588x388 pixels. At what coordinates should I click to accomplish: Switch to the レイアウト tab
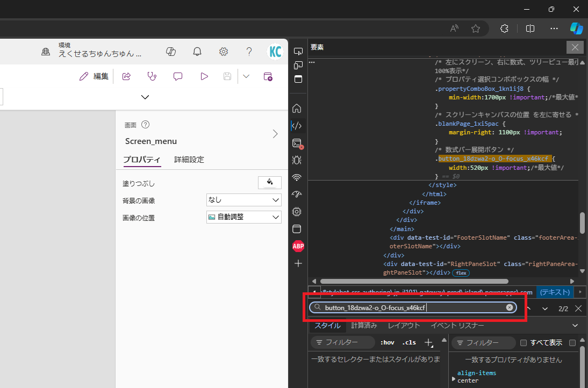click(x=404, y=326)
